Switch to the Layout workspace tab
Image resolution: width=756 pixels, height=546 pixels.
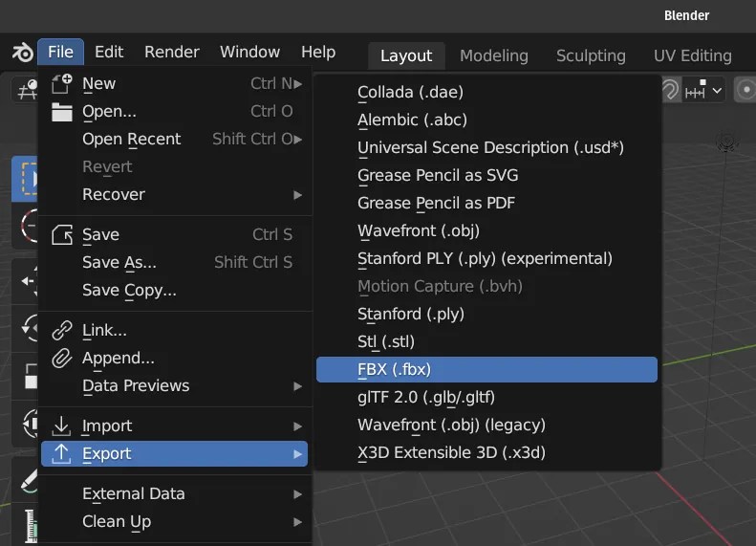coord(406,56)
